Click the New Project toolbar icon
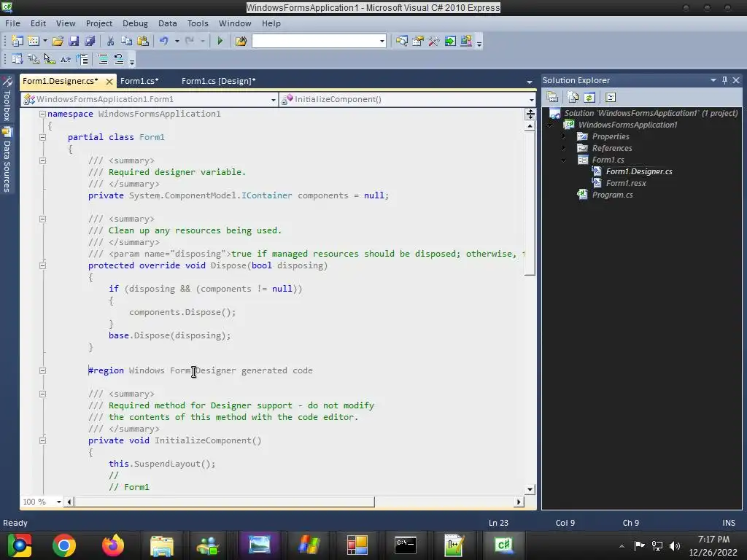Image resolution: width=747 pixels, height=560 pixels. pyautogui.click(x=18, y=41)
